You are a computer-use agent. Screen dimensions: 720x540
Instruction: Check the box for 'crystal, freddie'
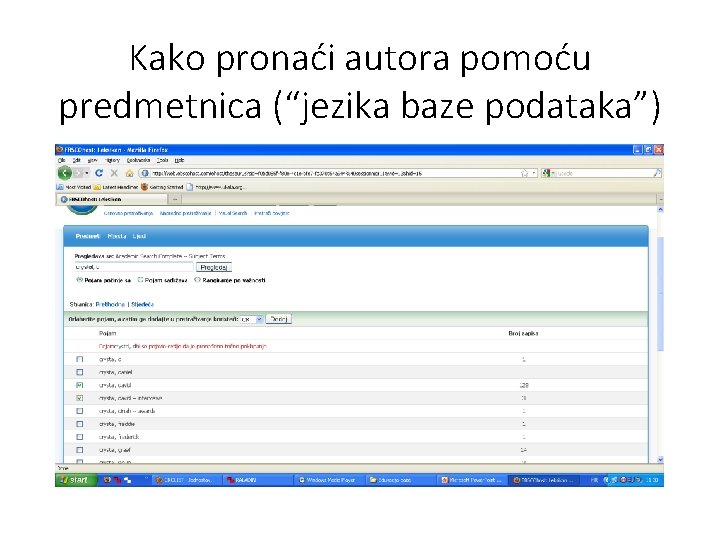pyautogui.click(x=79, y=424)
